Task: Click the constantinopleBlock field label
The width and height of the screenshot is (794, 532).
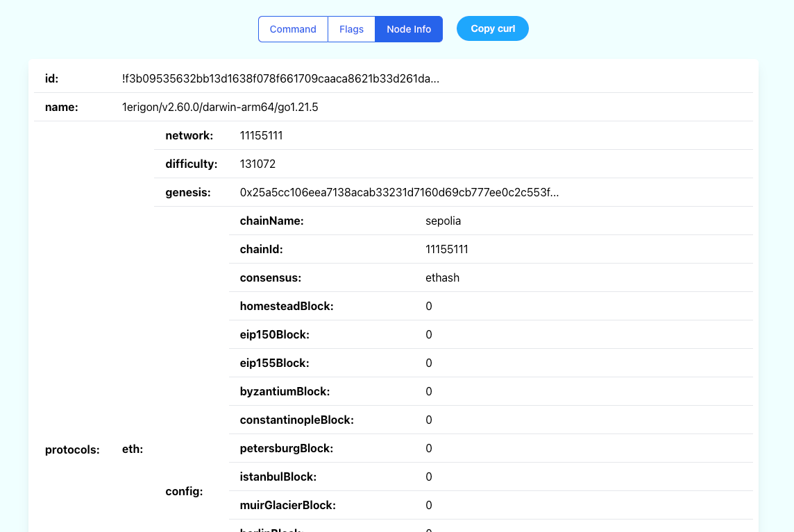Action: click(296, 420)
